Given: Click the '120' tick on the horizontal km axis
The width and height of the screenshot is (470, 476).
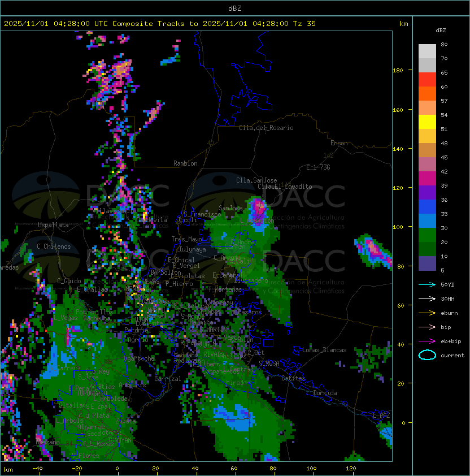Looking at the screenshot, I should 351,469.
